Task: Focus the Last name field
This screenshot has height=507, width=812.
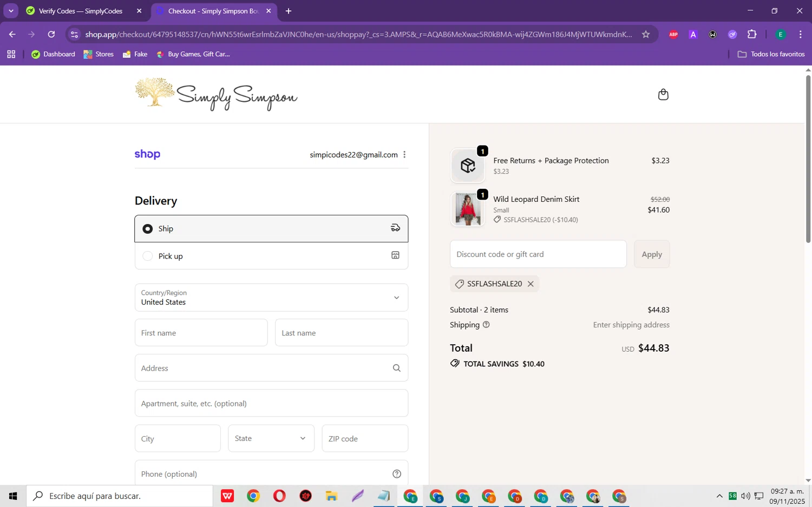Action: point(342,333)
